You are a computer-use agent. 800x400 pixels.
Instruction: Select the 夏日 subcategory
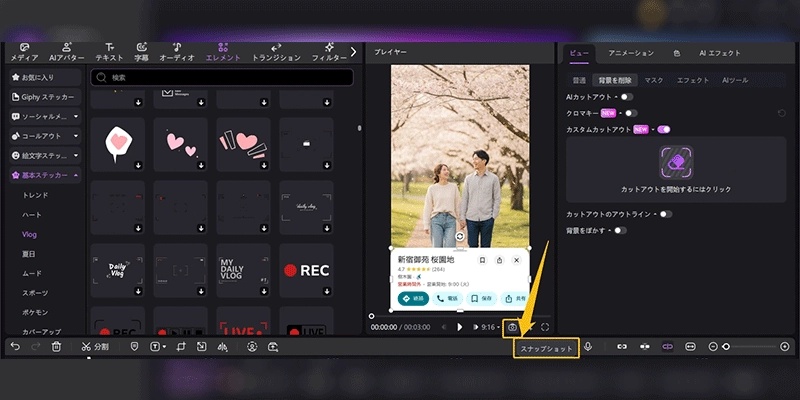point(29,254)
